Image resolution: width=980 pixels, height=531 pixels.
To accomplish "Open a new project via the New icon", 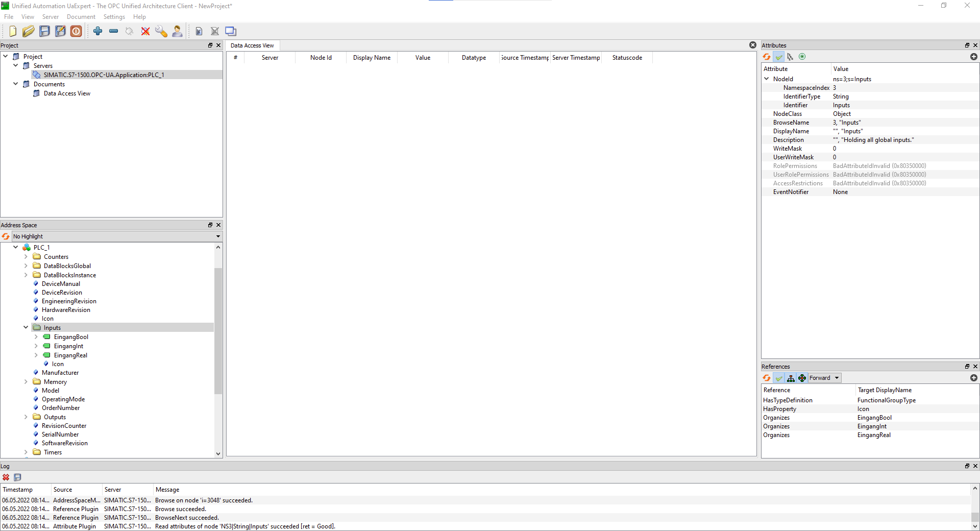I will (x=12, y=31).
